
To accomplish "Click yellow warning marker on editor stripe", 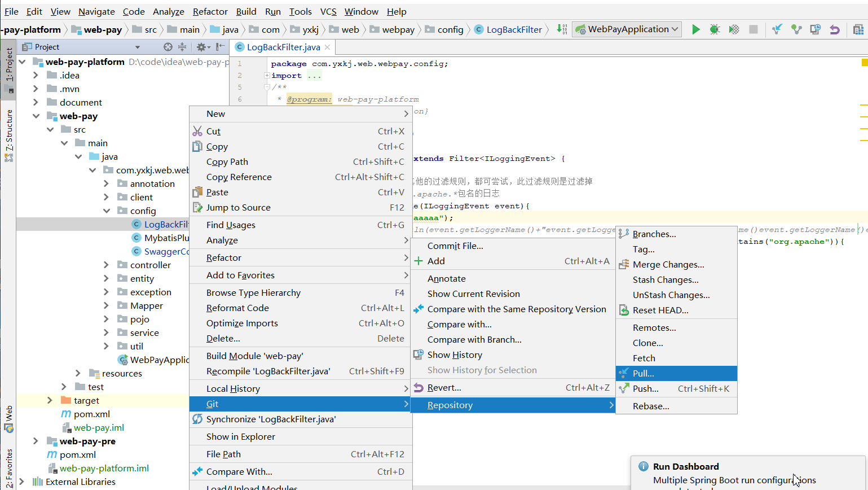I will coord(865,63).
